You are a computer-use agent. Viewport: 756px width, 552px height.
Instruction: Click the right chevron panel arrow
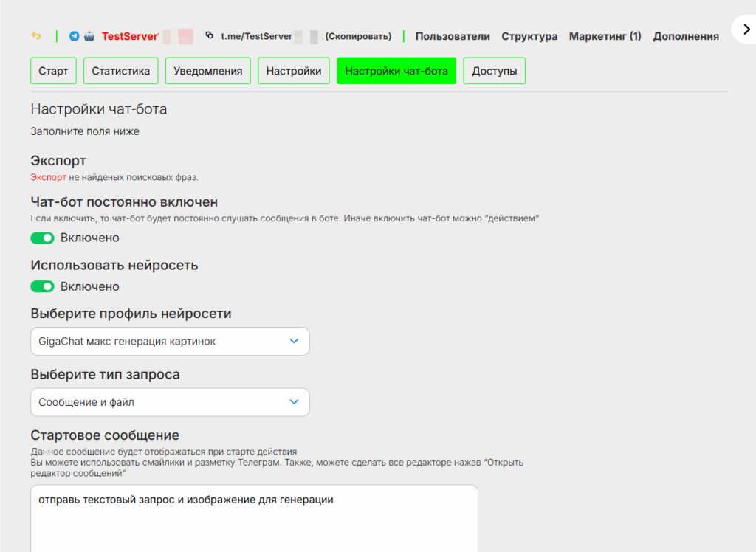tap(746, 29)
